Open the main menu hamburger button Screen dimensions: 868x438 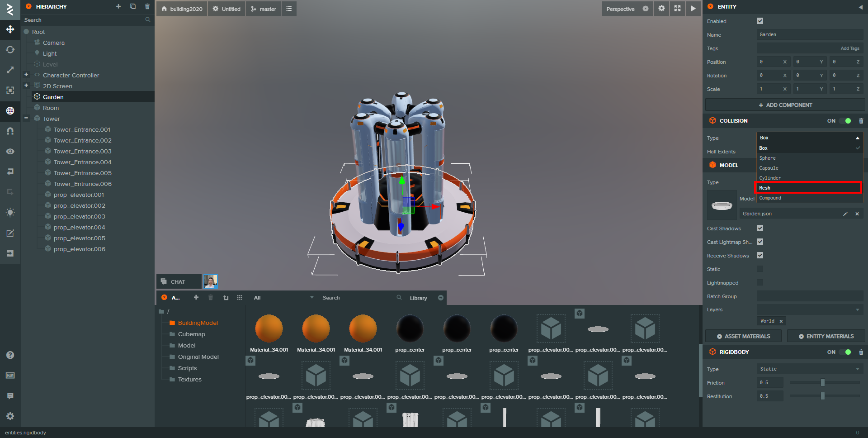(x=289, y=9)
